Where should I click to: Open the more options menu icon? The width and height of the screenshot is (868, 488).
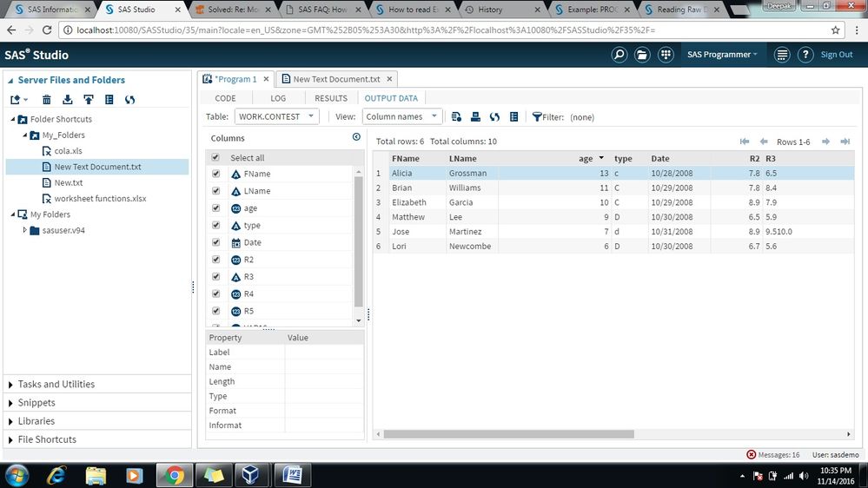click(x=782, y=54)
